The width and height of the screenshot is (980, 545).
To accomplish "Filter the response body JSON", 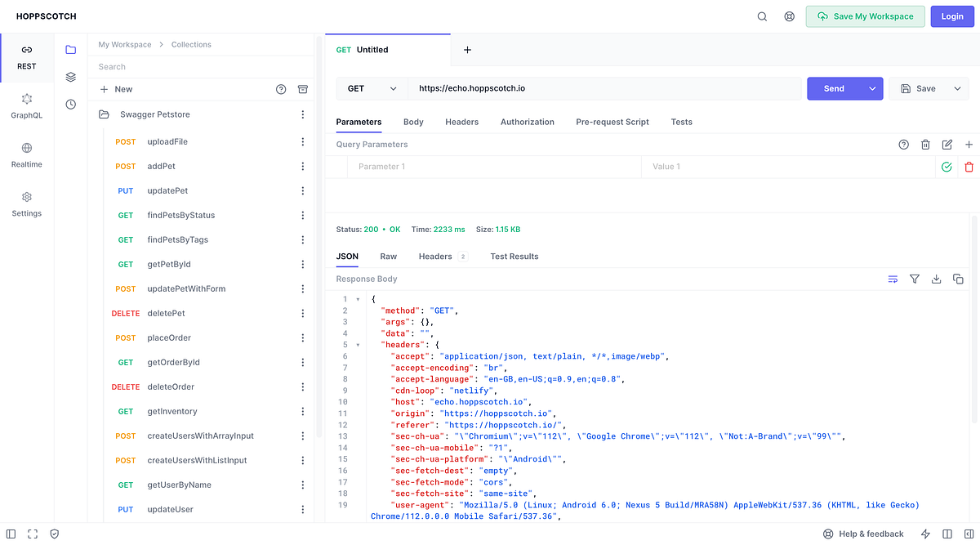I will coord(915,279).
